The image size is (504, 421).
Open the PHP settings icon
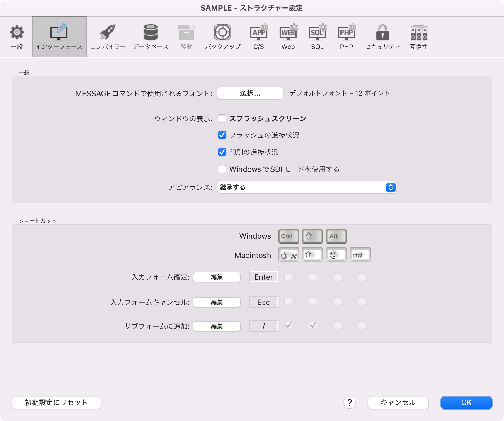tap(347, 36)
